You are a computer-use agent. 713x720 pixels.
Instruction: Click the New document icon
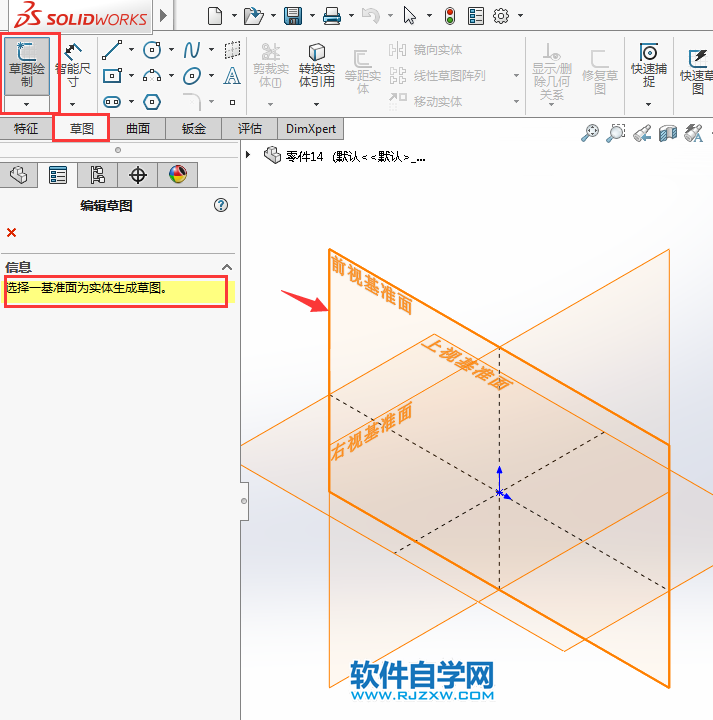click(215, 16)
